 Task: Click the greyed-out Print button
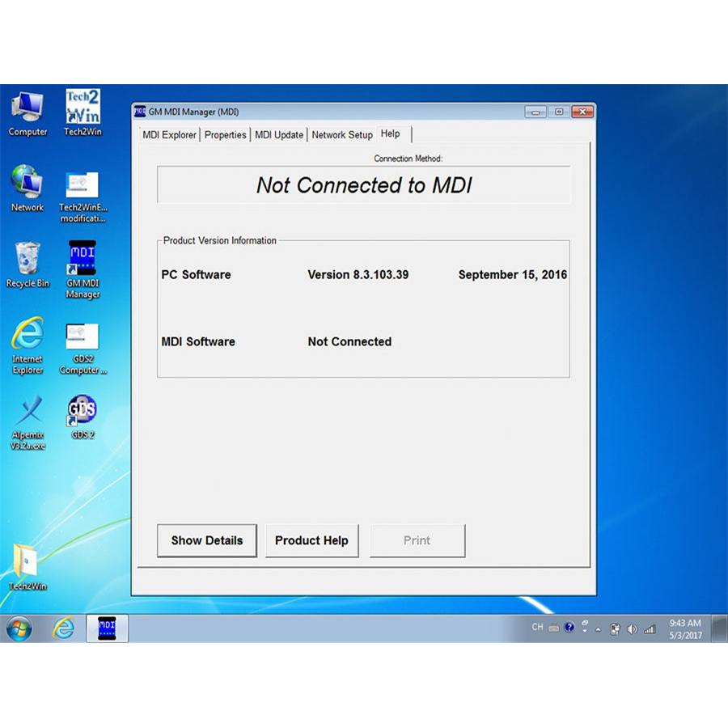tap(417, 540)
